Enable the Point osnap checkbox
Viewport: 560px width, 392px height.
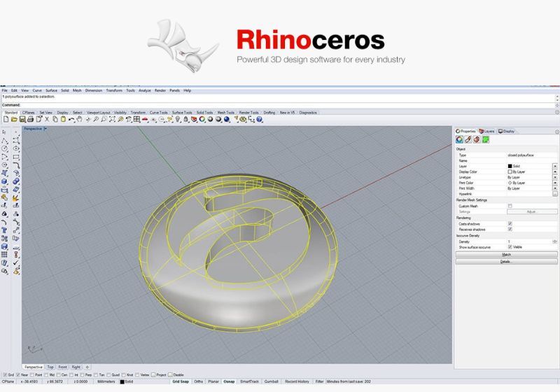click(32, 375)
